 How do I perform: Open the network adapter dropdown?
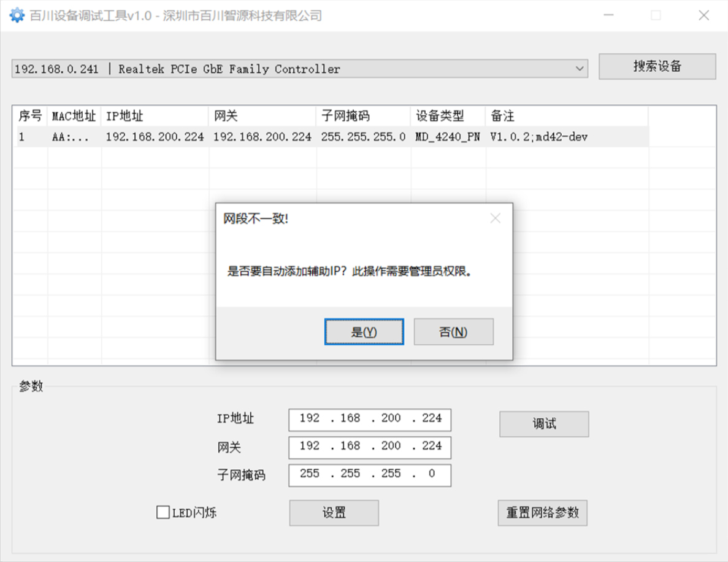click(580, 68)
